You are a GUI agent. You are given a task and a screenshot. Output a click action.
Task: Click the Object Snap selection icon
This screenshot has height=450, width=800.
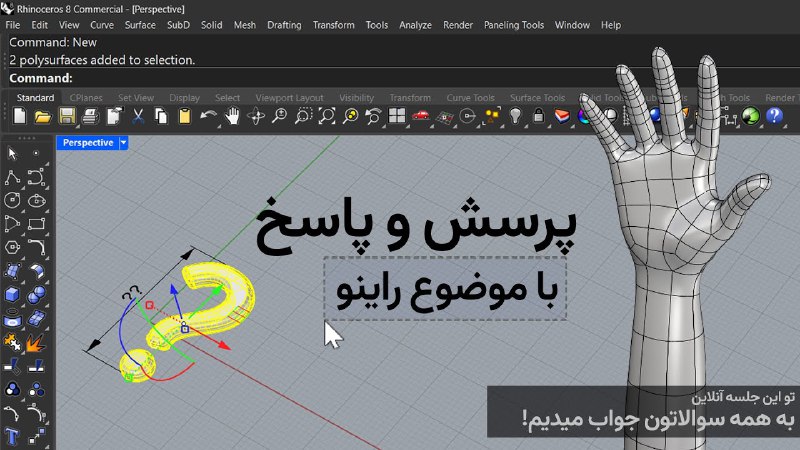pos(491,116)
